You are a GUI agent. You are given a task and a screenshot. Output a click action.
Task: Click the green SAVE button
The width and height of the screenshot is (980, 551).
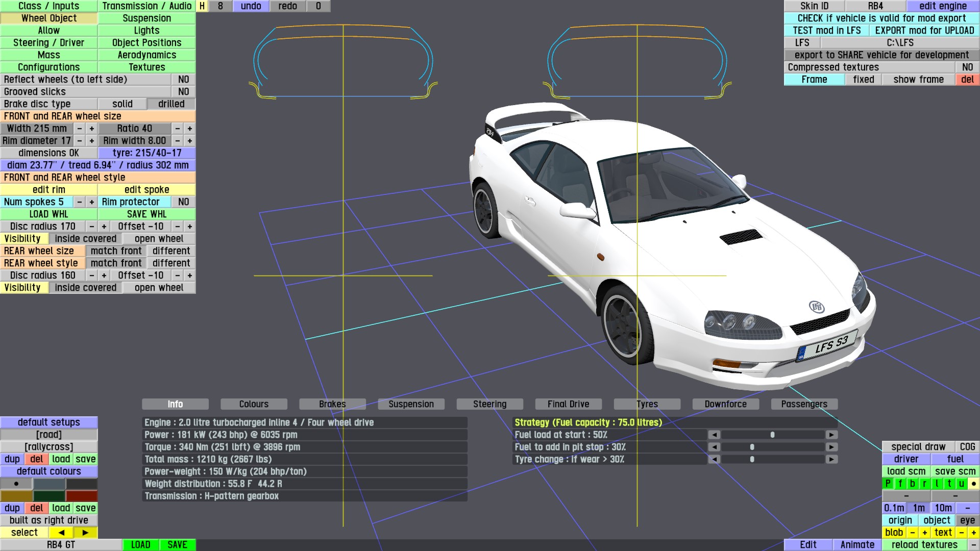tap(177, 545)
